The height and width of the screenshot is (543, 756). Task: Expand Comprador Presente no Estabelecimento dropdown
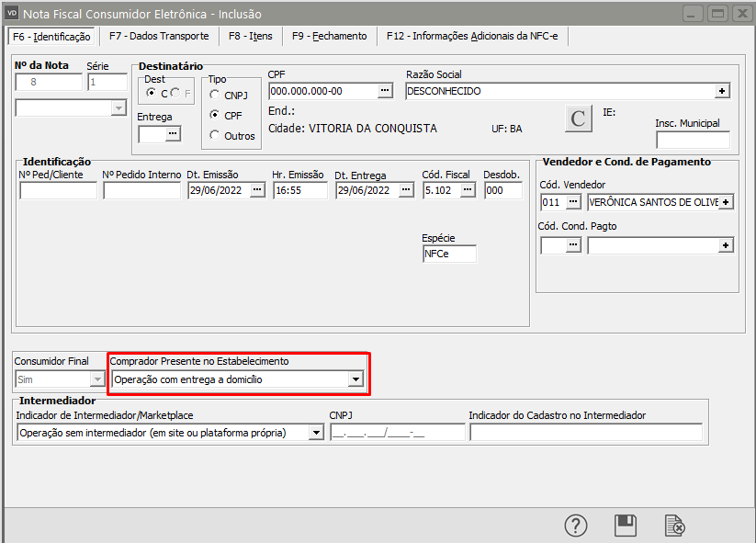[x=355, y=379]
